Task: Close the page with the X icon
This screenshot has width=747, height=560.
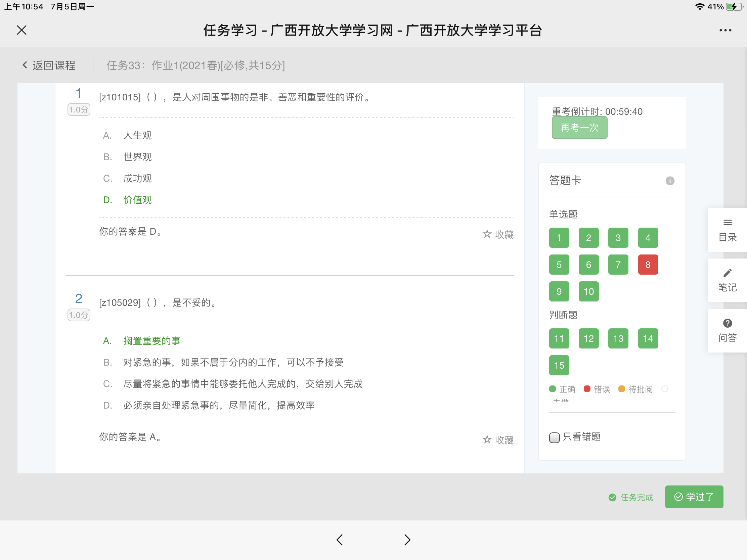Action: (21, 30)
